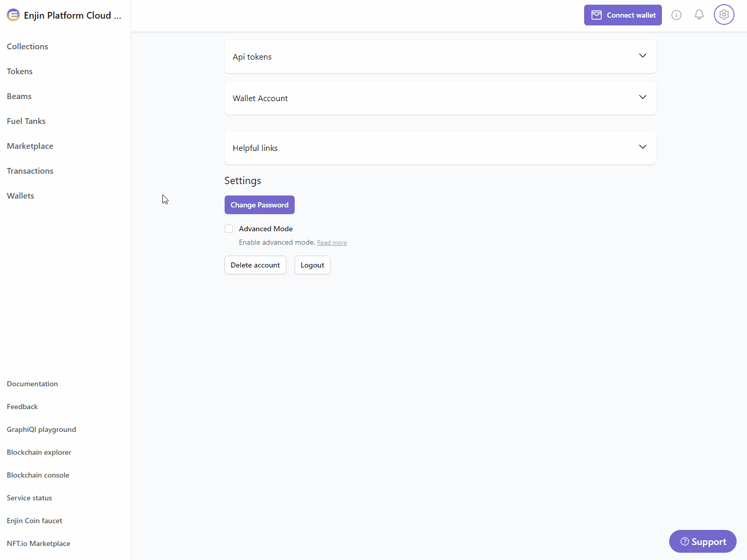The width and height of the screenshot is (747, 560).
Task: Open Transactions in the sidebar
Action: coord(30,171)
